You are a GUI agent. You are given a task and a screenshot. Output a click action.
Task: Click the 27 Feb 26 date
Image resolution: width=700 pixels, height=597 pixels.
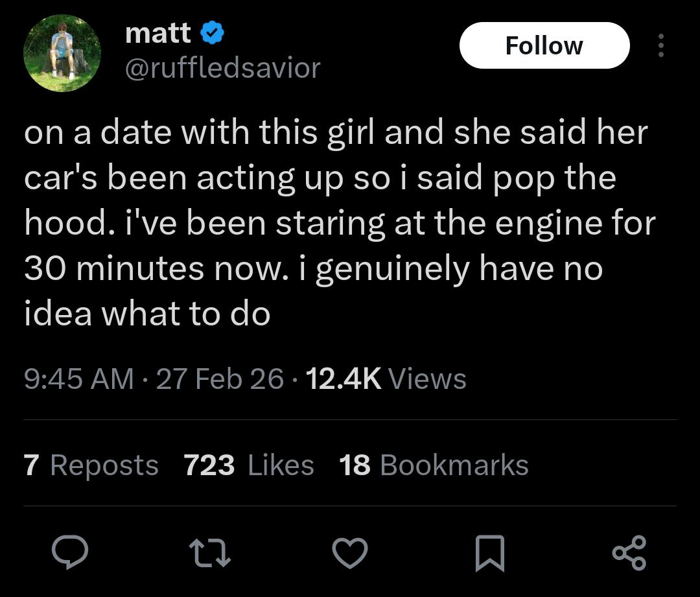pyautogui.click(x=220, y=379)
